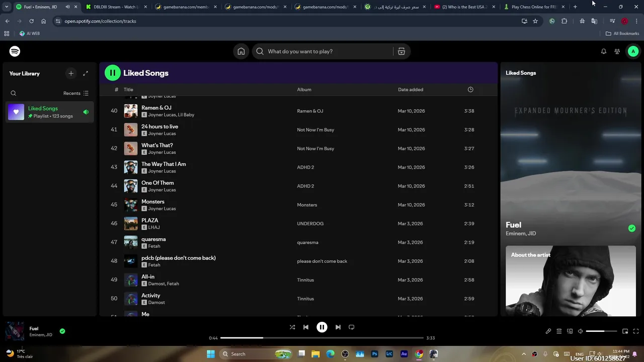The height and width of the screenshot is (362, 644).
Task: Seek on the song progress bar
Action: 322,338
